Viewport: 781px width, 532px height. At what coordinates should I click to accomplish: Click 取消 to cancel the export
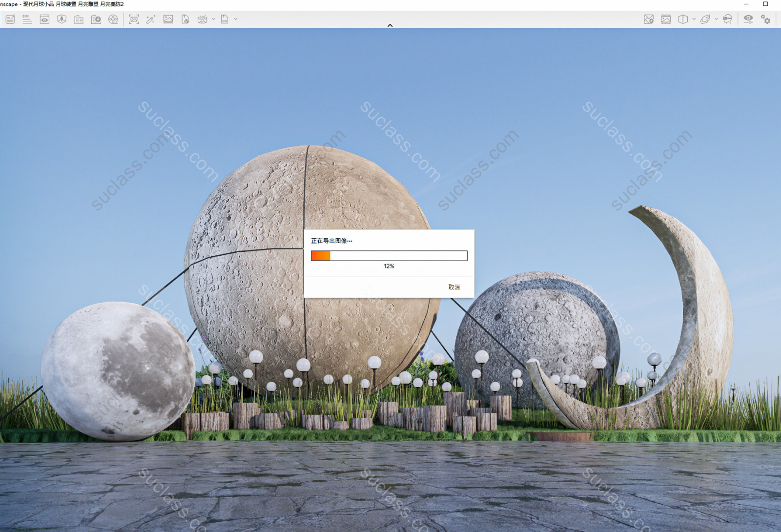coord(454,287)
